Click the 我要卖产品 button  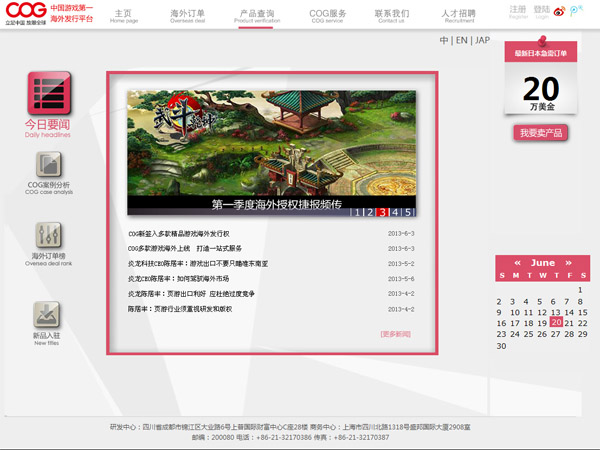point(541,133)
